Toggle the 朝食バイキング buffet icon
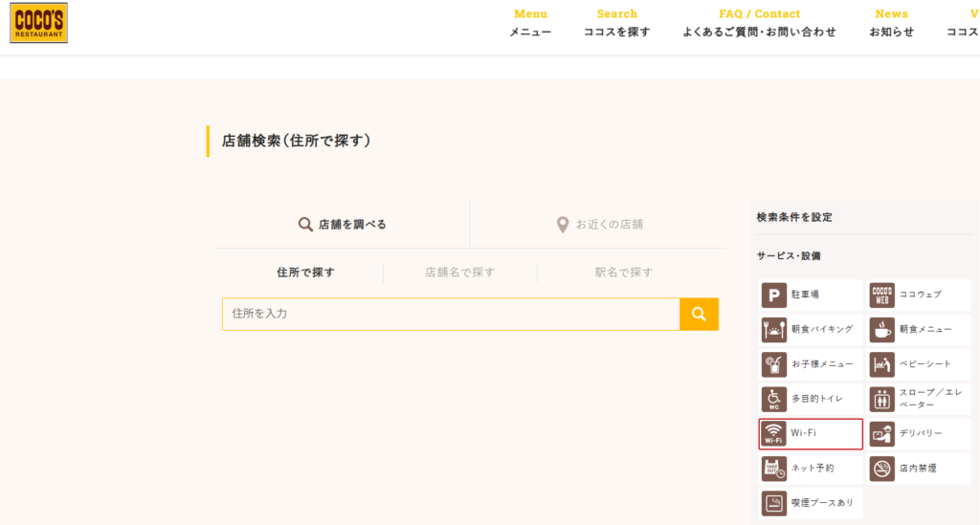Viewport: 980px width, 525px height. (773, 330)
